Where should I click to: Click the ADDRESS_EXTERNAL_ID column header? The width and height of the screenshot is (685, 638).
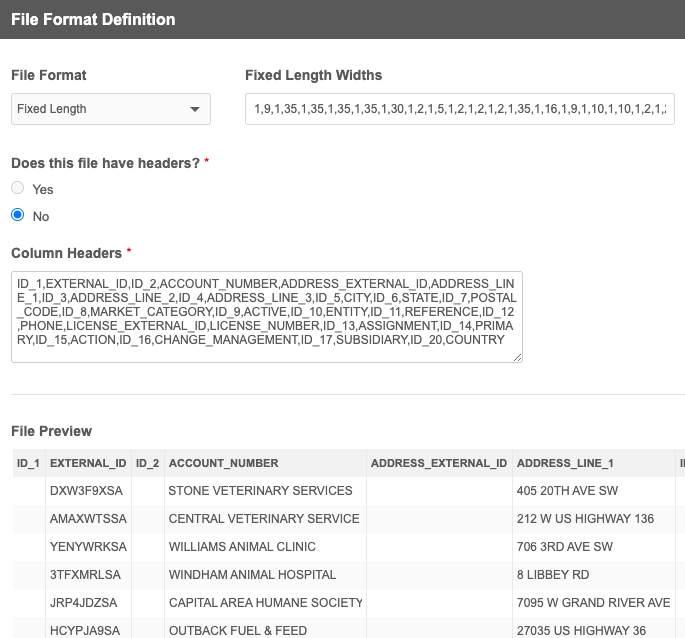coord(439,463)
